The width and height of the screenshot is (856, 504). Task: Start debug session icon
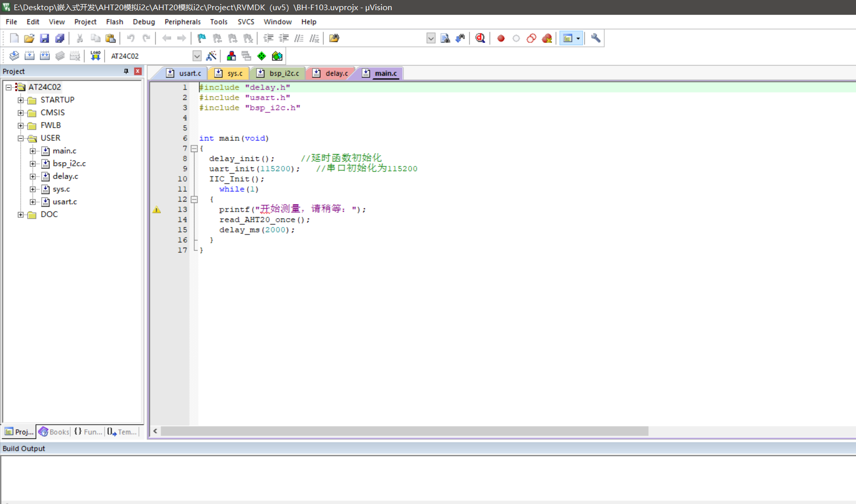[x=480, y=38]
